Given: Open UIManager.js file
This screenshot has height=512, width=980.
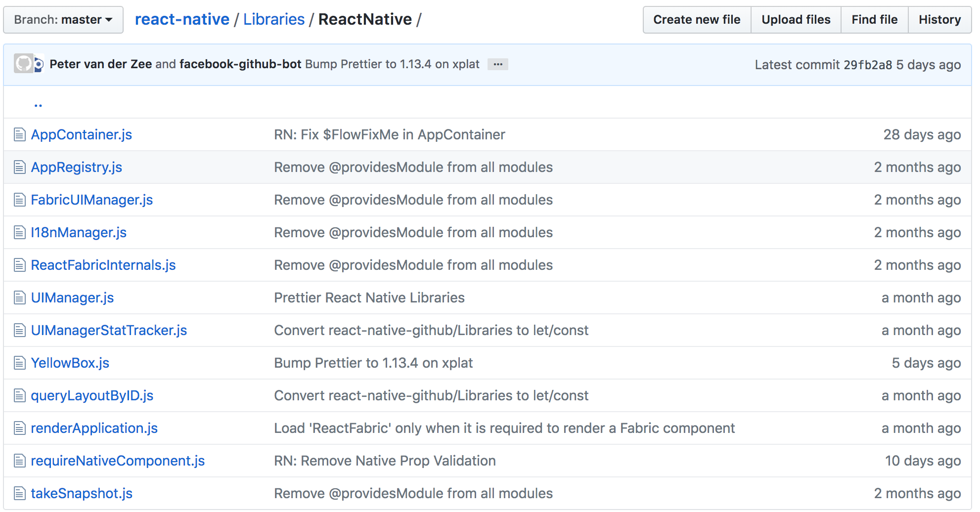Looking at the screenshot, I should pyautogui.click(x=72, y=298).
